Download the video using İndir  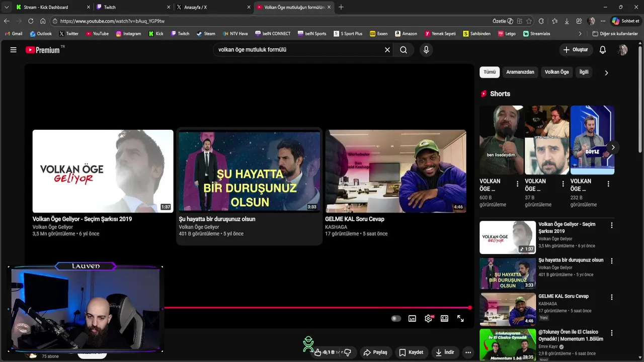coord(445,352)
